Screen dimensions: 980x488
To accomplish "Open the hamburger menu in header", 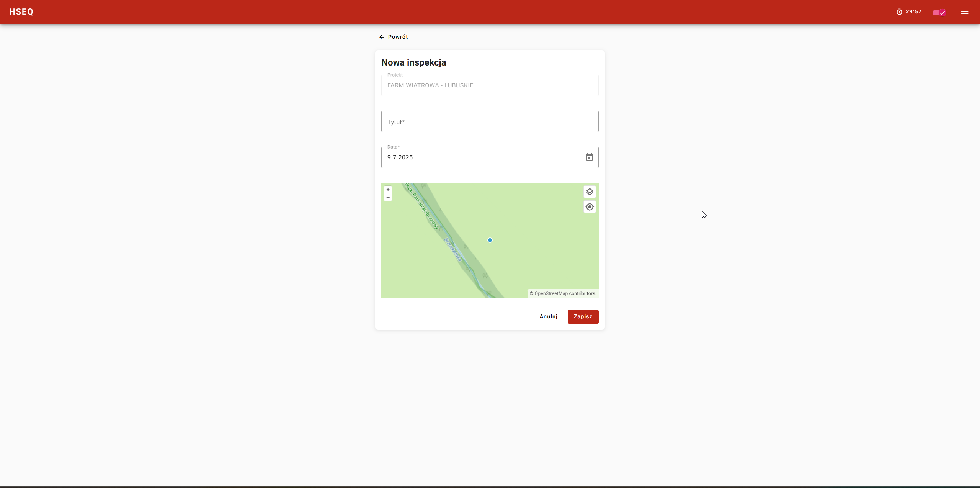I will click(964, 12).
